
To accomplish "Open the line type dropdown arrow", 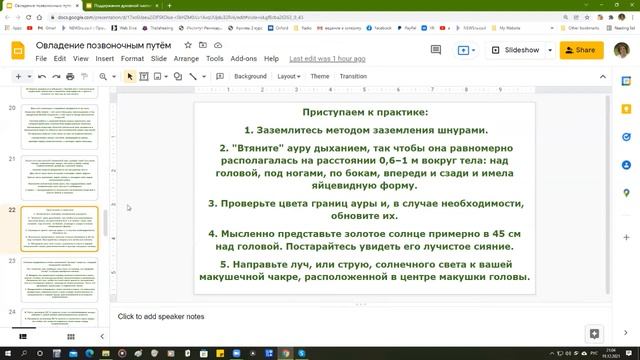I will (x=204, y=76).
